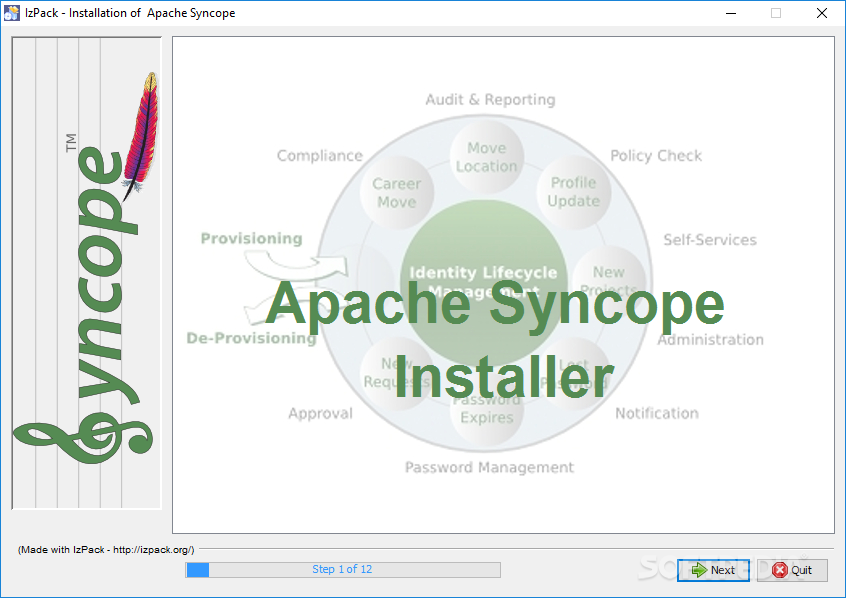Click the 'Move Location' circle
This screenshot has height=598, width=846.
(487, 157)
